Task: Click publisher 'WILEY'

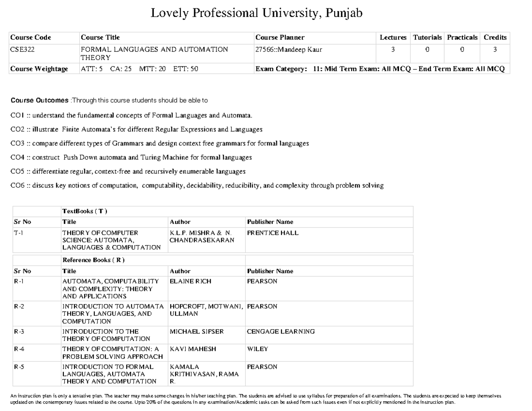Action: point(258,349)
